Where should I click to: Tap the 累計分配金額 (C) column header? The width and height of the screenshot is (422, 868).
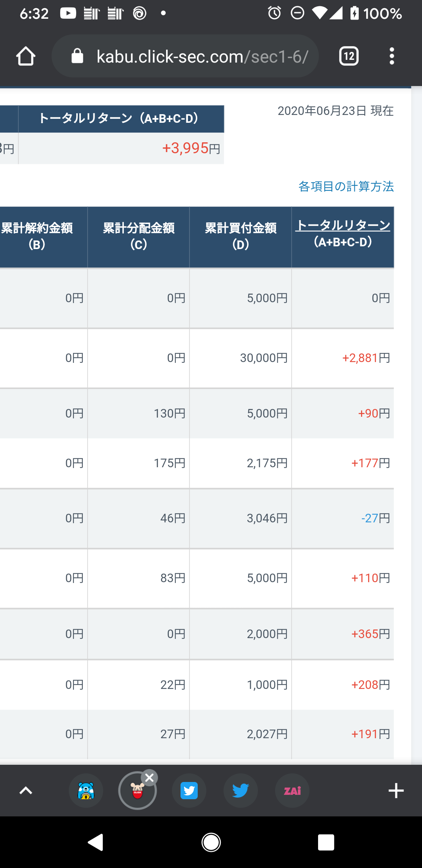tap(139, 236)
